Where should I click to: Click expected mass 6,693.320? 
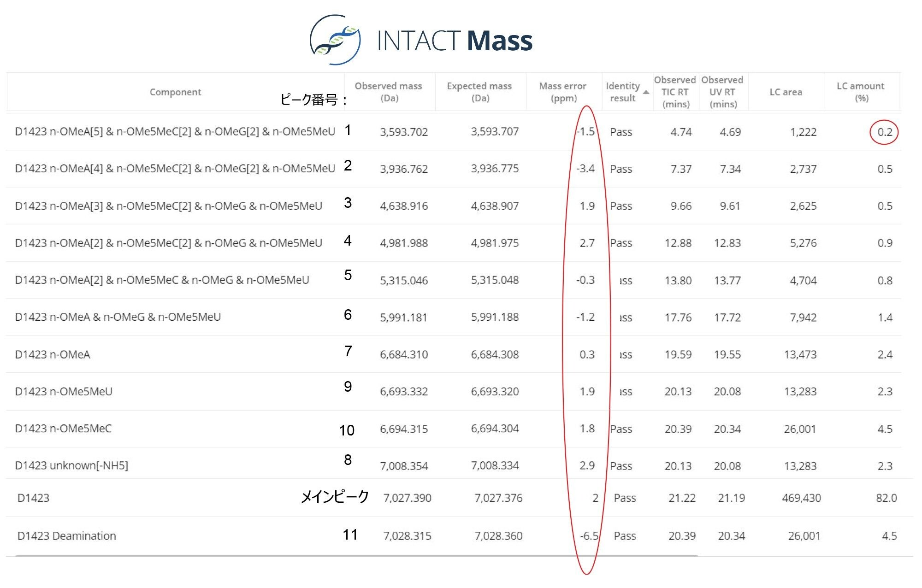click(x=495, y=391)
